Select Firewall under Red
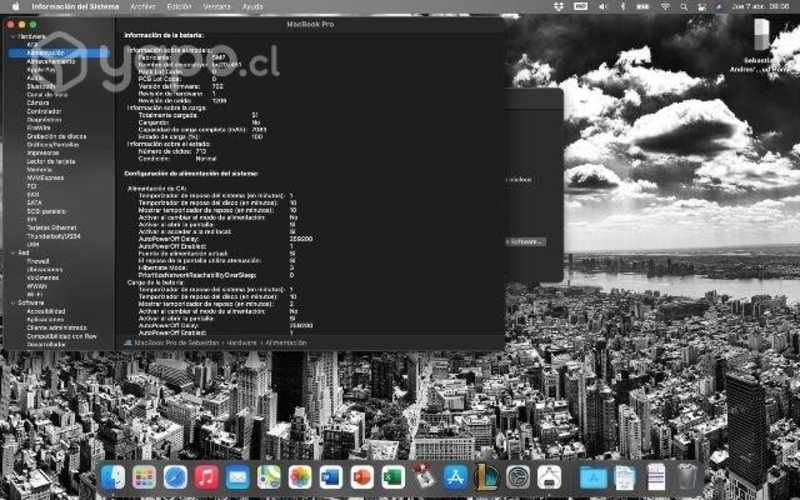 click(38, 261)
